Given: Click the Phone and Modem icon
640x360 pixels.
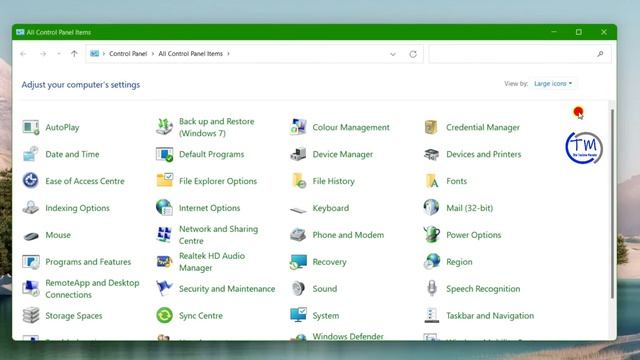Looking at the screenshot, I should [x=298, y=235].
